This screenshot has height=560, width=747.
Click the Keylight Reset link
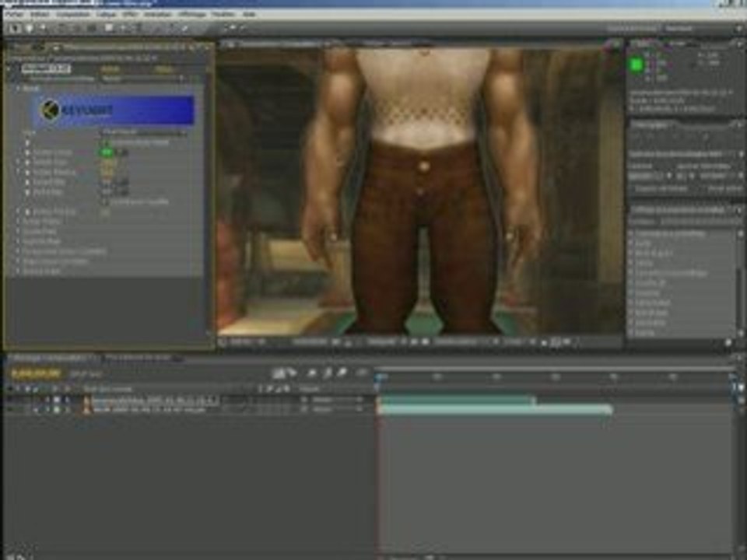(x=110, y=68)
